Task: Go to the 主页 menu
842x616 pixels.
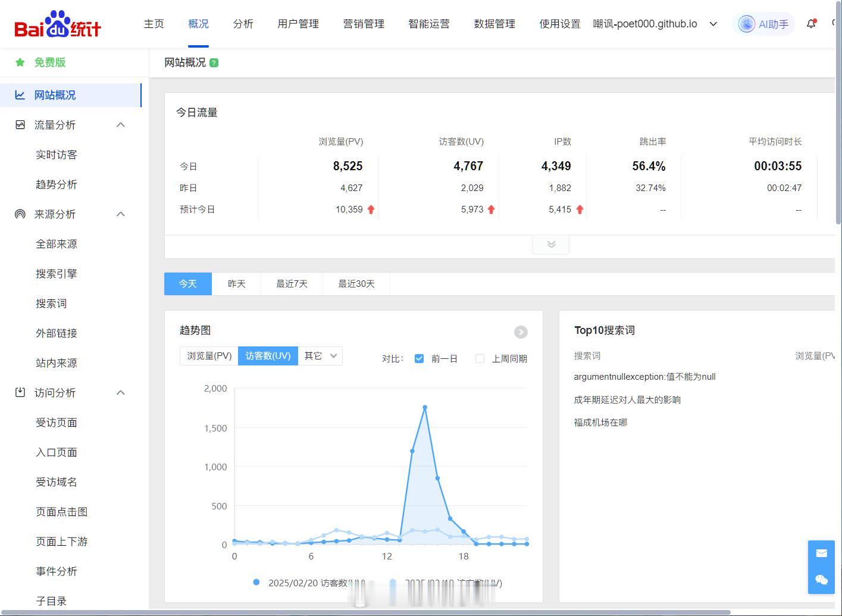Action: (154, 24)
